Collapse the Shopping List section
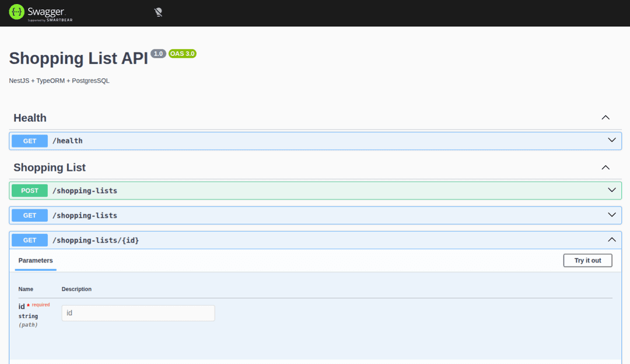The image size is (630, 364). (x=605, y=167)
